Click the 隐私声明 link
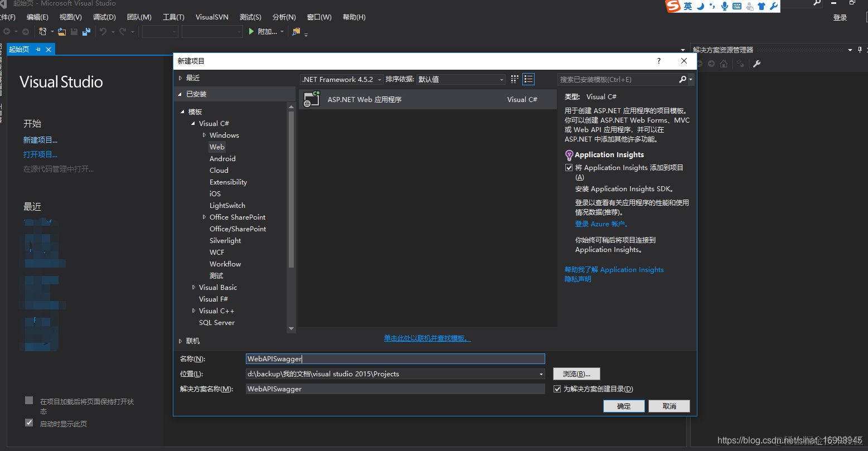 578,279
